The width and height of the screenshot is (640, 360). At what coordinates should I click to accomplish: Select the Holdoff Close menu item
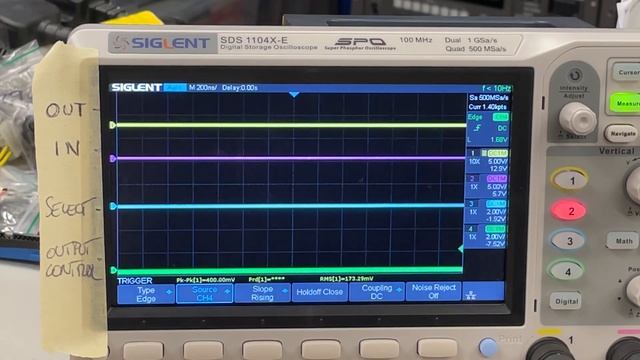click(x=320, y=292)
